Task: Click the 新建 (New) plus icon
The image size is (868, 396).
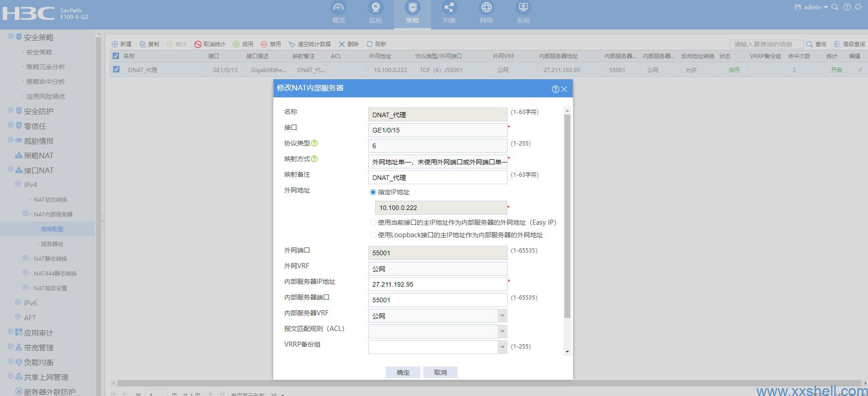Action: click(115, 44)
